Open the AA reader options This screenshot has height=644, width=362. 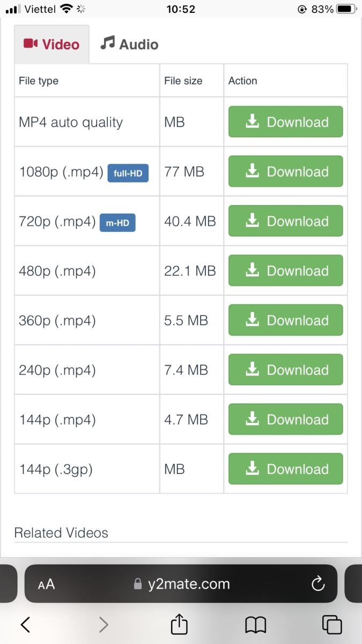(x=47, y=584)
